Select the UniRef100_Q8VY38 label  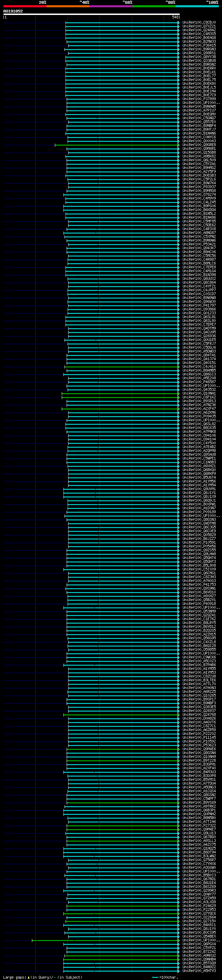tap(199, 57)
